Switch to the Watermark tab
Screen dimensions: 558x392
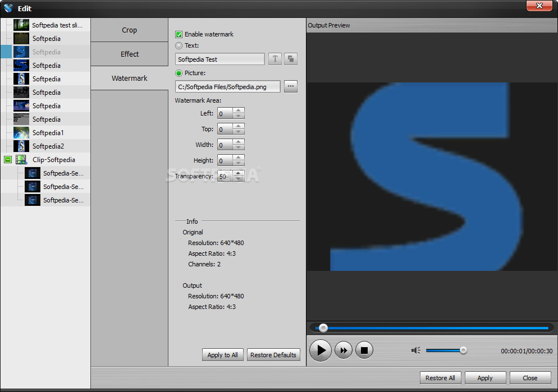click(129, 78)
